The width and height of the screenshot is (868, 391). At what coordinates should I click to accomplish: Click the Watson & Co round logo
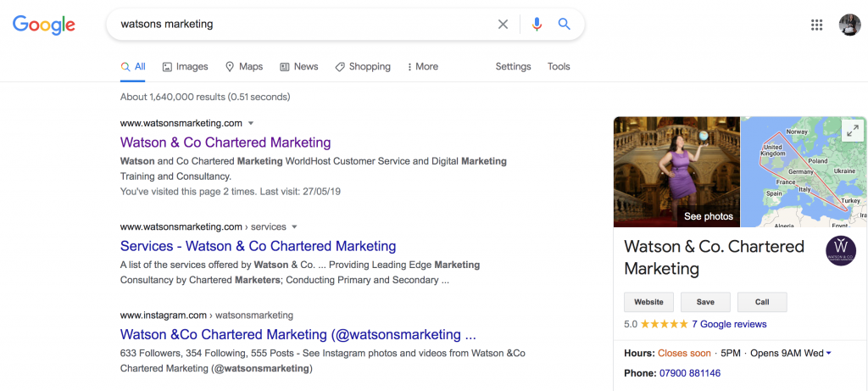(840, 251)
